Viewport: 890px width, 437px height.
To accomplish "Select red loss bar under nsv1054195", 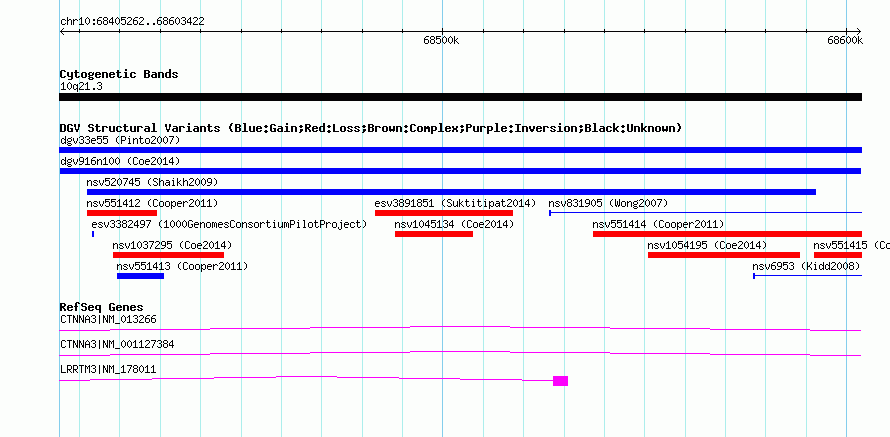I will pos(724,255).
